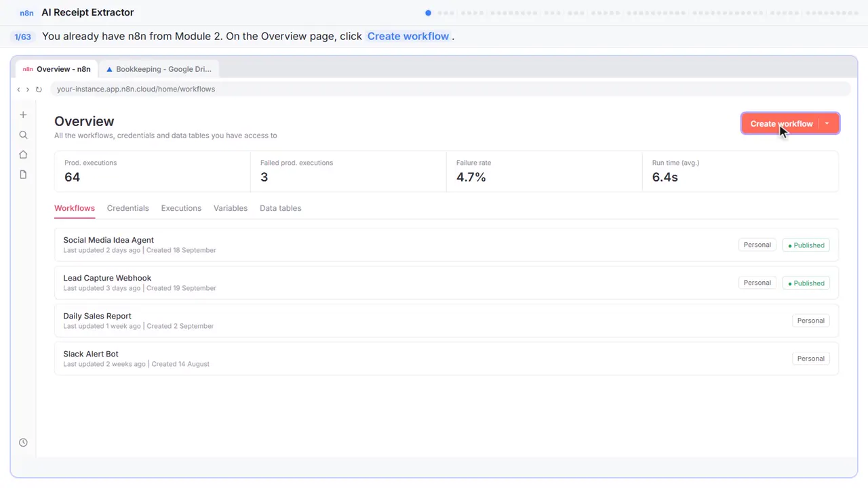Screen dimensions: 868x488
Task: Click Create workflow link in instruction text
Action: click(408, 37)
